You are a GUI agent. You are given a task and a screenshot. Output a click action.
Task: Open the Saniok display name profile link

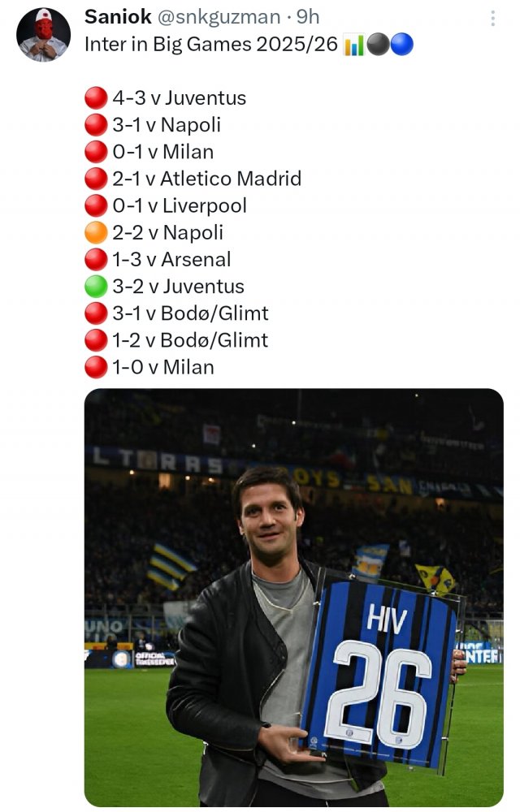[117, 17]
